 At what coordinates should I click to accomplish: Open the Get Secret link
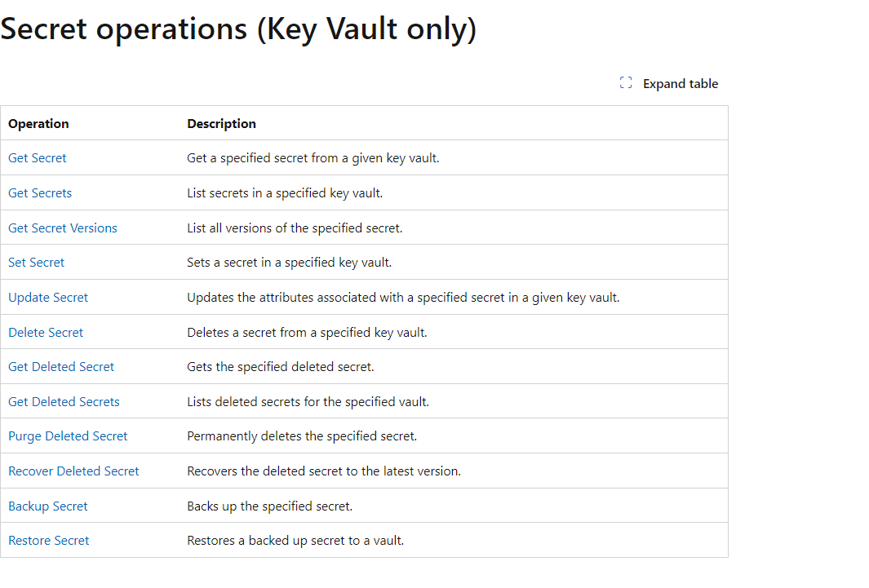point(37,157)
